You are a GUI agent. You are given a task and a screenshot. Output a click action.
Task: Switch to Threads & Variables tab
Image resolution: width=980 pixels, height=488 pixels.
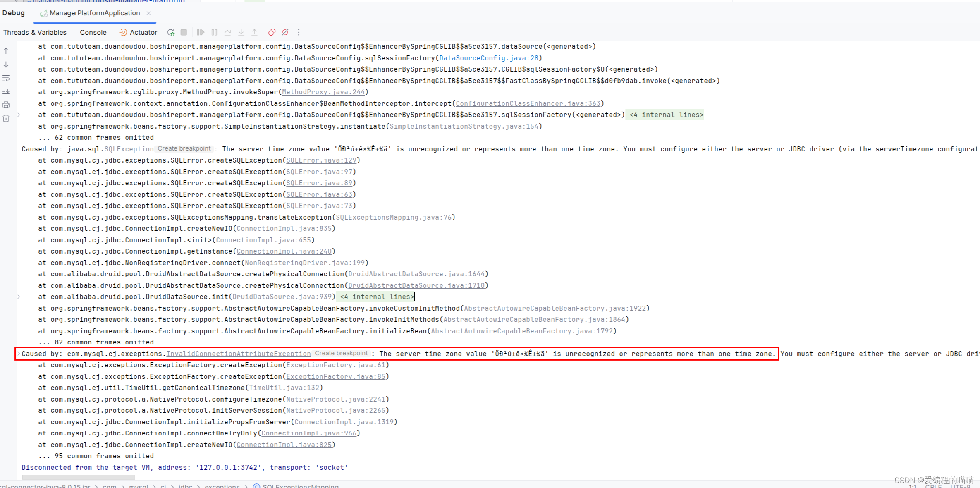[35, 32]
